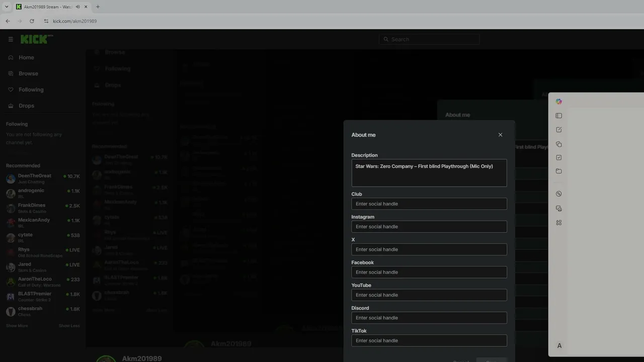
Task: Open cytate recommended channel
Action: (x=43, y=237)
